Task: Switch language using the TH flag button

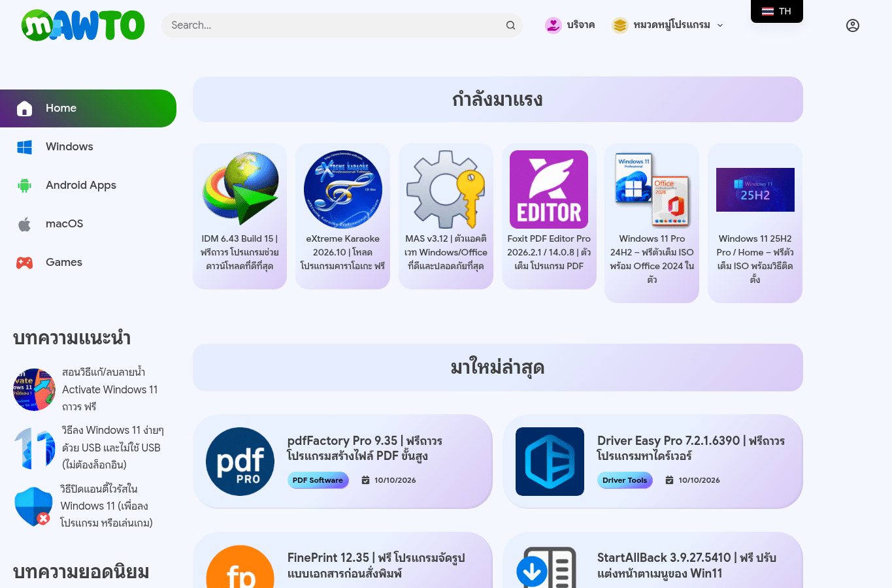Action: pyautogui.click(x=777, y=11)
